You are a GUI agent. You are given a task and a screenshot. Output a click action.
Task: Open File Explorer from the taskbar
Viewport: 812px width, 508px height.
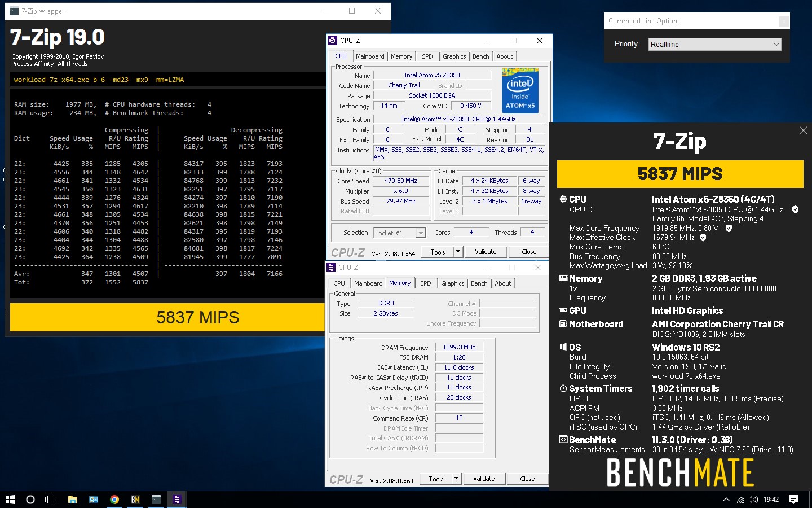[72, 500]
